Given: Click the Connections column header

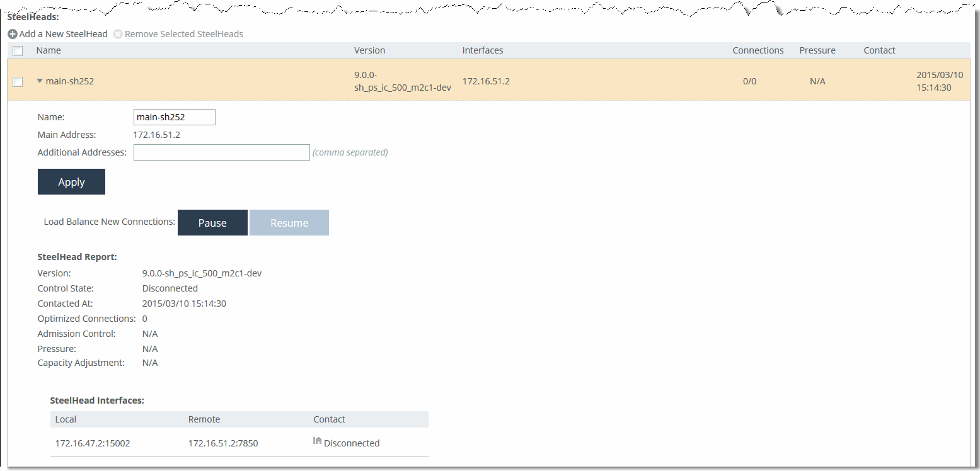Looking at the screenshot, I should (758, 50).
